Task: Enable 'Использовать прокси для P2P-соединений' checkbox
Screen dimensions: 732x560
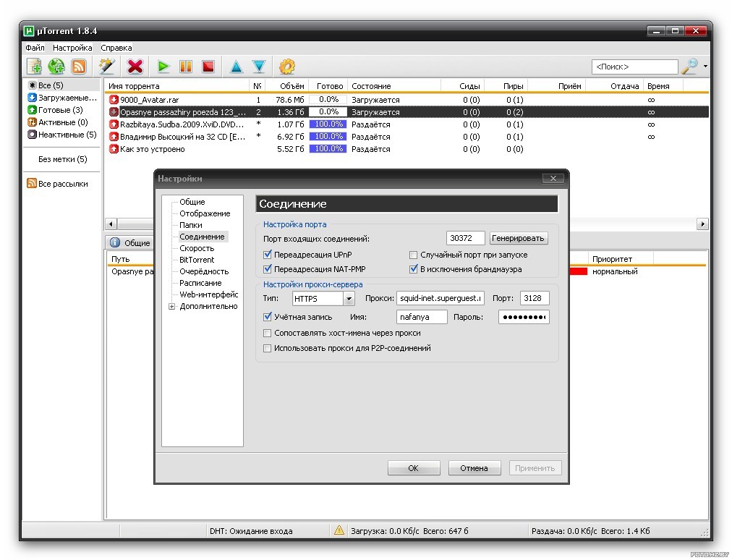Action: [x=268, y=348]
